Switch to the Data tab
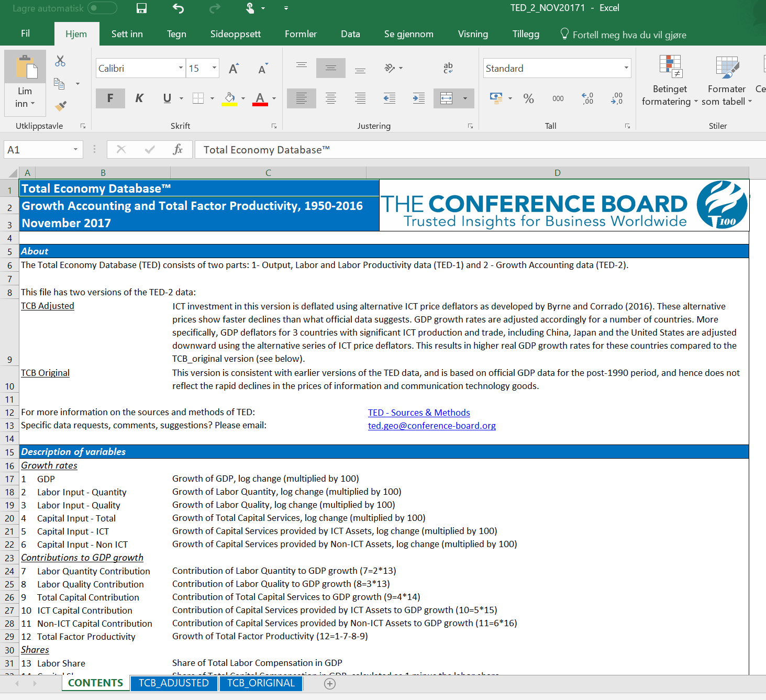766x700 pixels. (x=350, y=34)
